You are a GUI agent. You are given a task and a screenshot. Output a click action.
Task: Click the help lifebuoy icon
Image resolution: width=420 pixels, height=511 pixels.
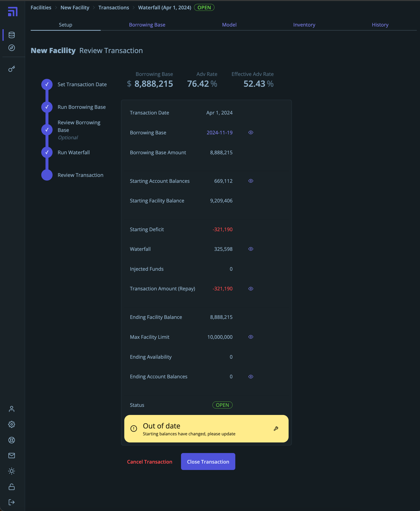pyautogui.click(x=12, y=440)
